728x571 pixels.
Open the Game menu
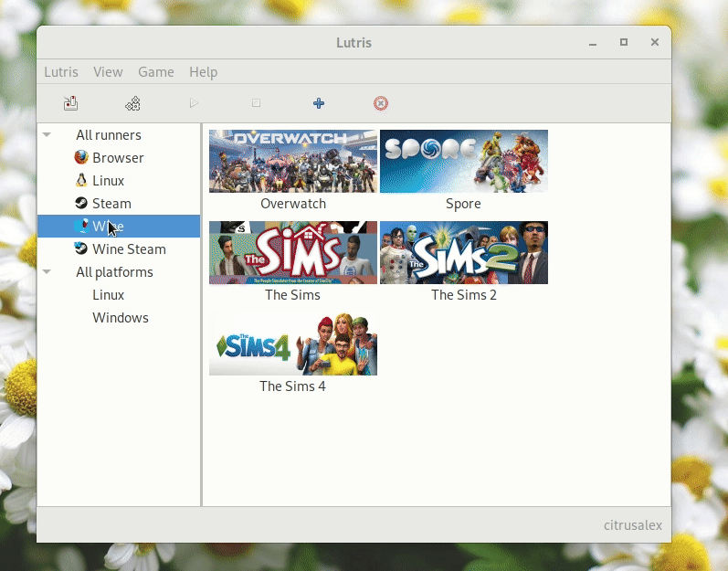click(156, 72)
